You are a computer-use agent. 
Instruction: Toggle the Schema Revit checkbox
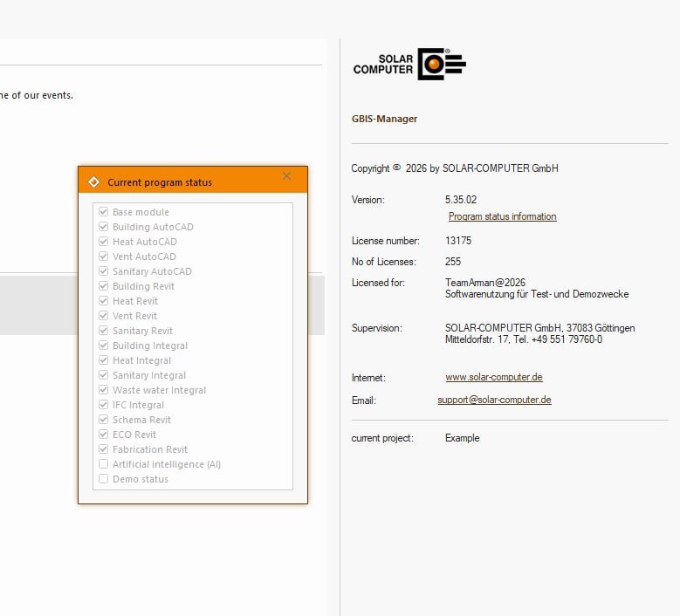(103, 419)
